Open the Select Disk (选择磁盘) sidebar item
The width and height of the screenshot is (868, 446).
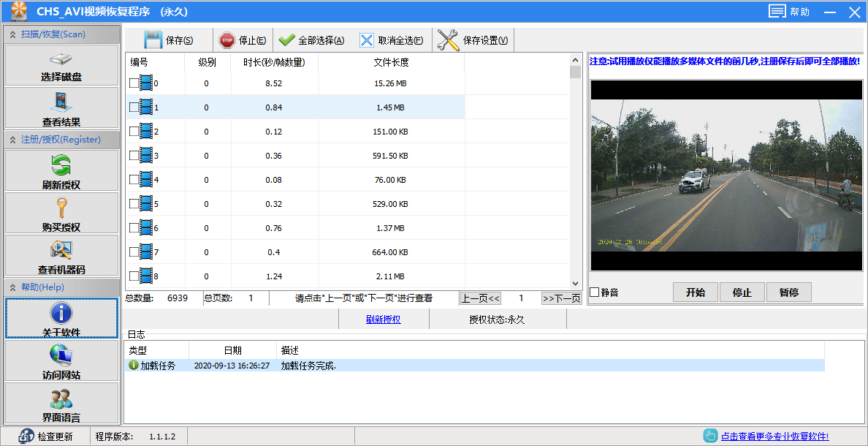point(61,65)
